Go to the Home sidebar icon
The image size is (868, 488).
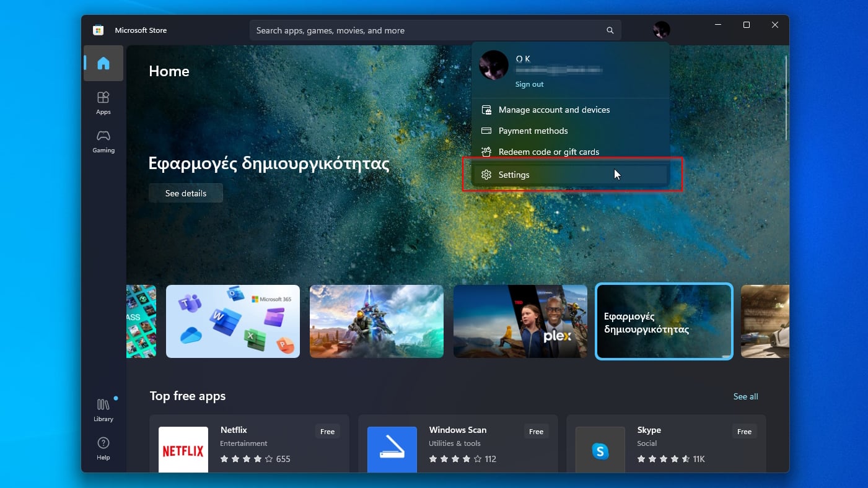(x=103, y=63)
